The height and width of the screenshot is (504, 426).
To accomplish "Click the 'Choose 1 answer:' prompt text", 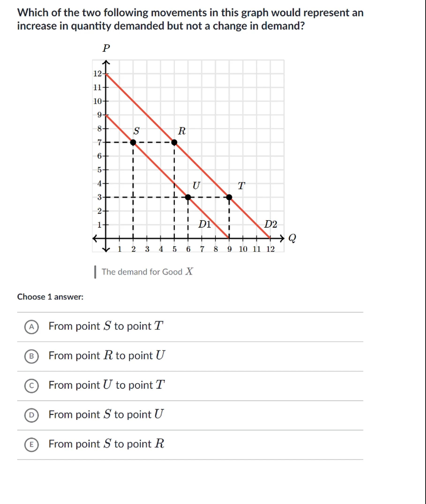I will [x=50, y=297].
